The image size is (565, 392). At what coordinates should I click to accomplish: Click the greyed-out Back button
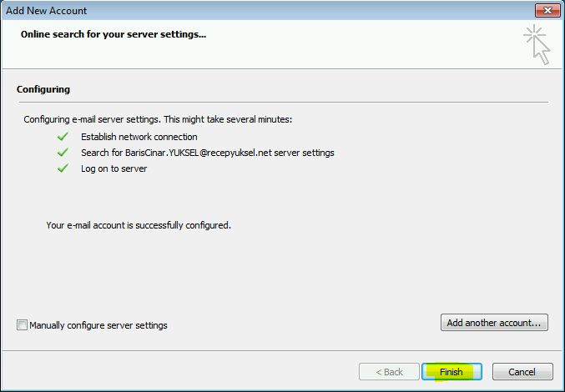tap(389, 371)
